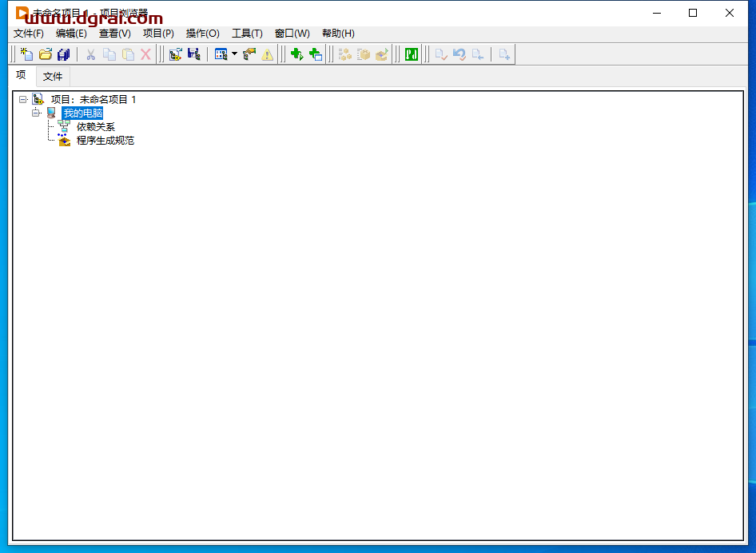Open the Filter View dropdown arrow

(234, 54)
